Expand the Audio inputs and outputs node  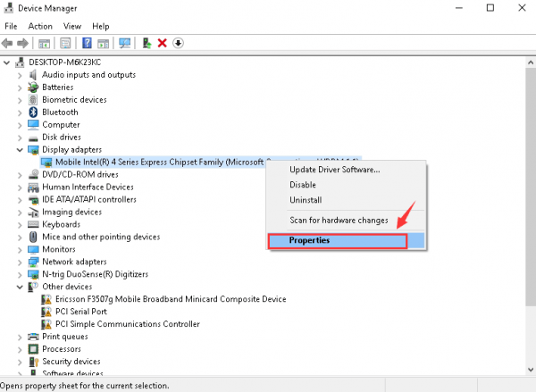click(21, 75)
